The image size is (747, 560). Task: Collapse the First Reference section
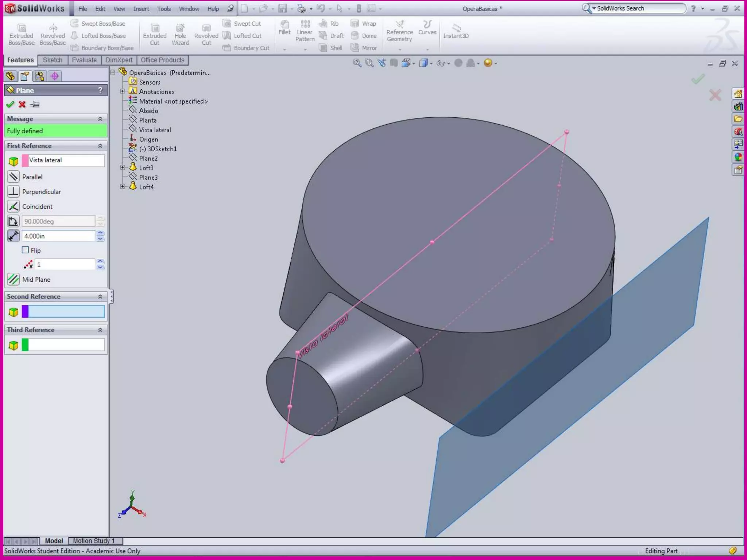coord(100,146)
